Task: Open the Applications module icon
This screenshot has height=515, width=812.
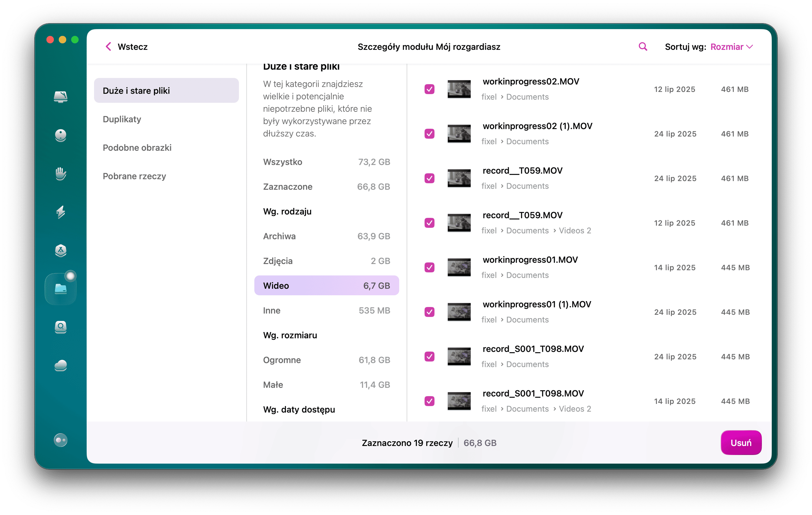Action: click(x=61, y=251)
